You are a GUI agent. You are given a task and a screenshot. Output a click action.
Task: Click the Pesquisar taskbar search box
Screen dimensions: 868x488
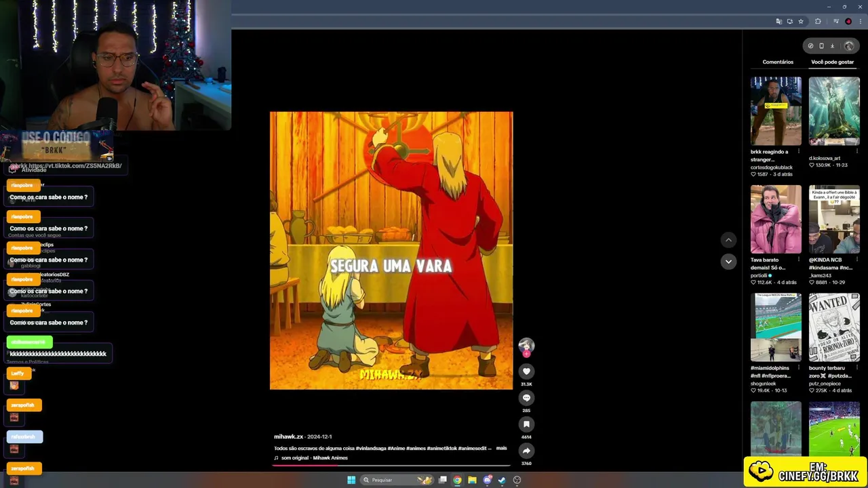point(397,480)
